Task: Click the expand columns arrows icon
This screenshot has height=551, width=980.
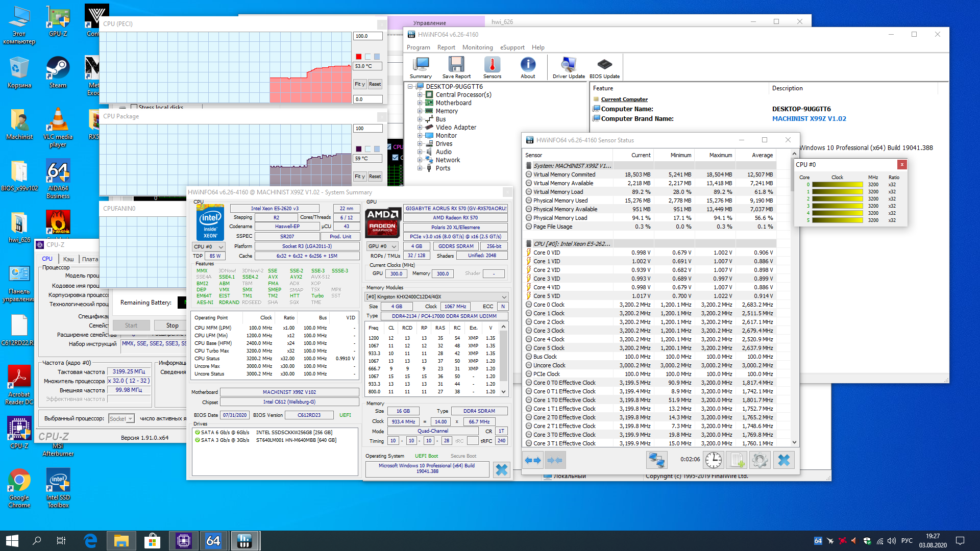Action: (x=533, y=460)
